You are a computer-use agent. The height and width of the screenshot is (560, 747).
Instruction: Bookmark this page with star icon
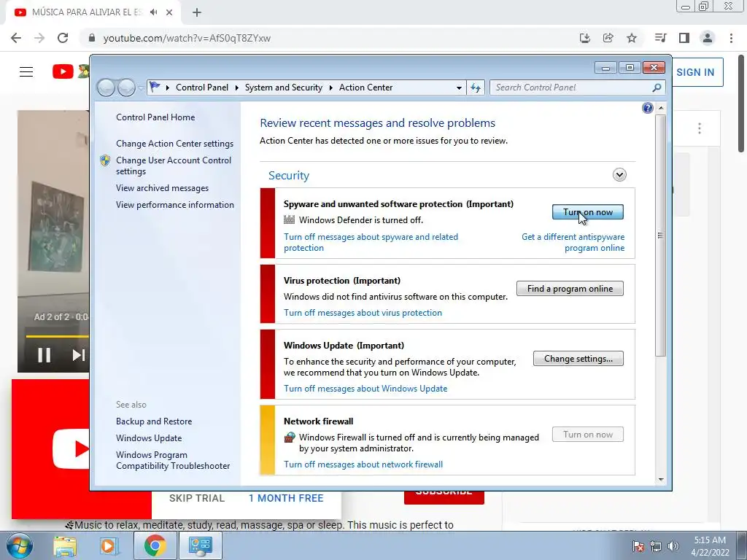click(631, 38)
